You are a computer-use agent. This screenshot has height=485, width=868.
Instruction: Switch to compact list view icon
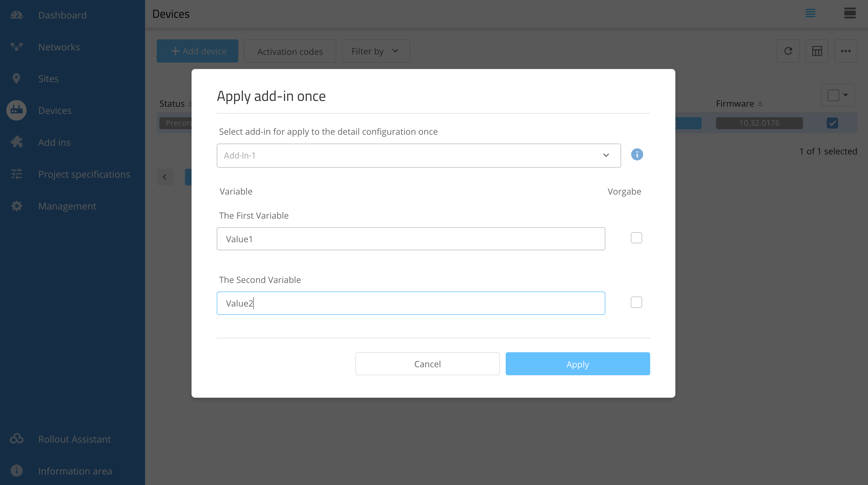(810, 14)
